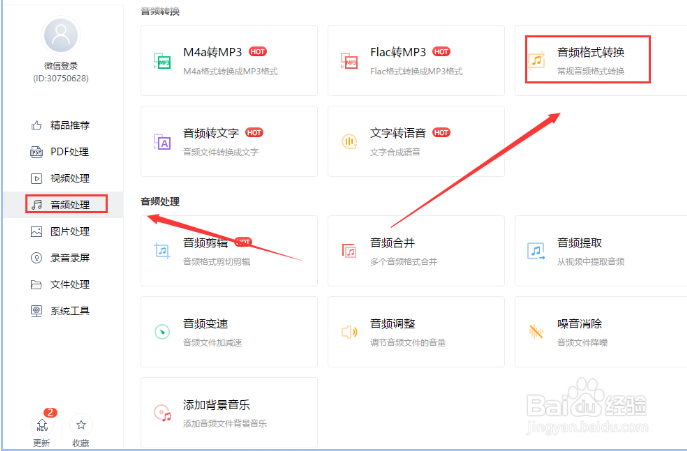Click the record icon beside 录音录屏
Viewport: 687px width, 451px height.
[x=36, y=258]
